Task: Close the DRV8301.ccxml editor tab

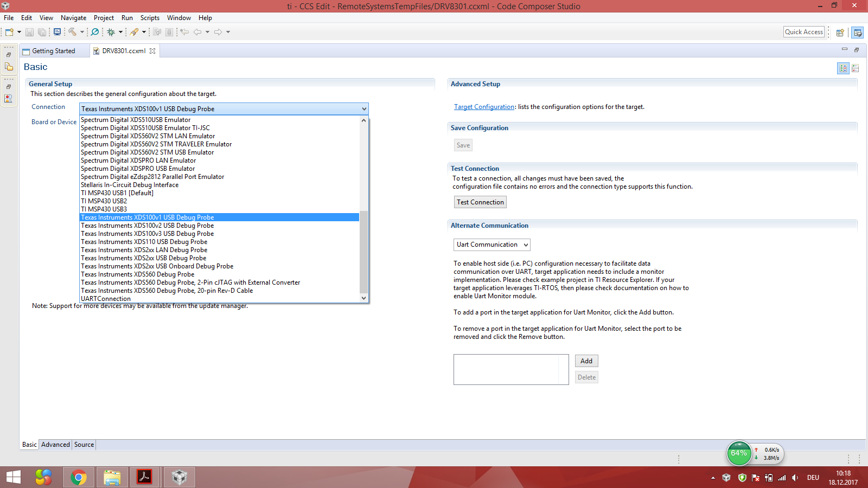Action: 152,51
